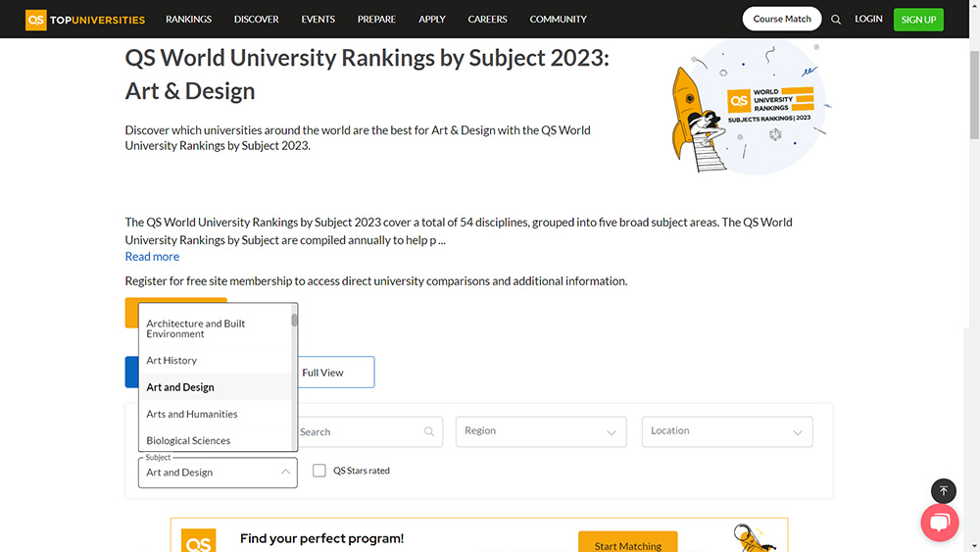
Task: Follow the Read more link
Action: click(152, 256)
